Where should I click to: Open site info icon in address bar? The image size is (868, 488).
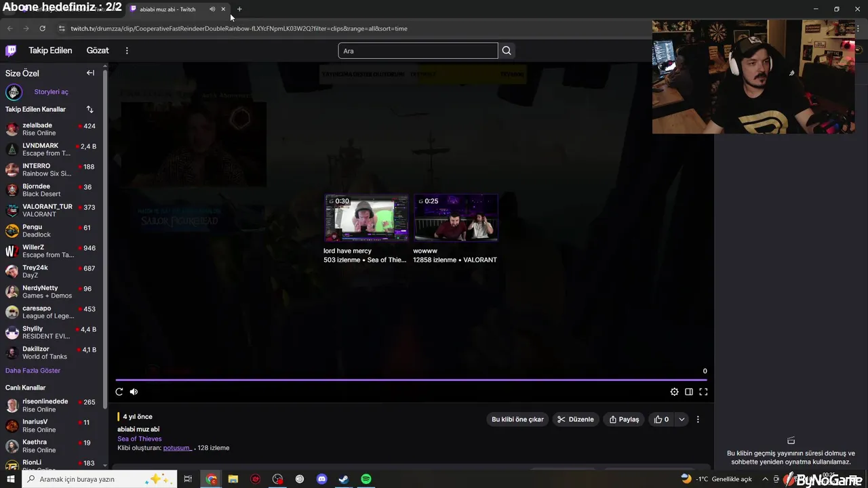(62, 28)
